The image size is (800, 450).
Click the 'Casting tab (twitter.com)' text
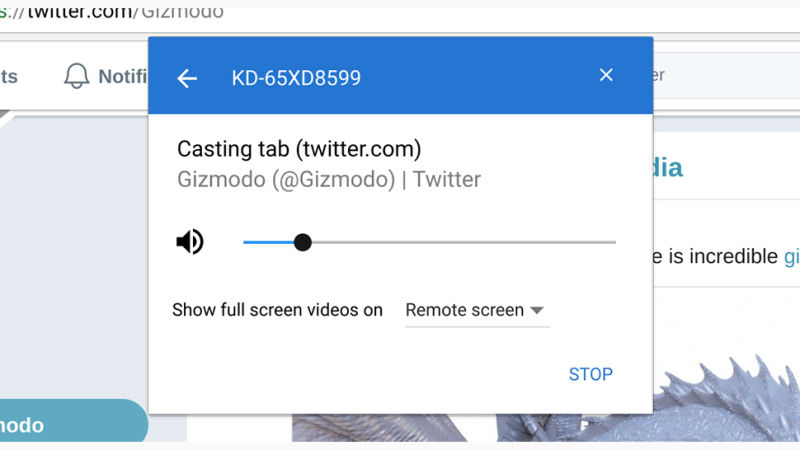click(299, 149)
